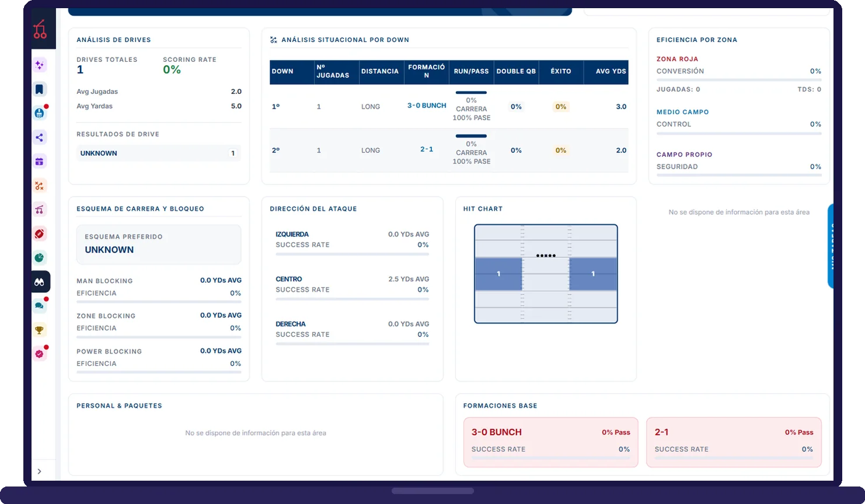Open the football helmet icon in sidebar

coord(39,113)
